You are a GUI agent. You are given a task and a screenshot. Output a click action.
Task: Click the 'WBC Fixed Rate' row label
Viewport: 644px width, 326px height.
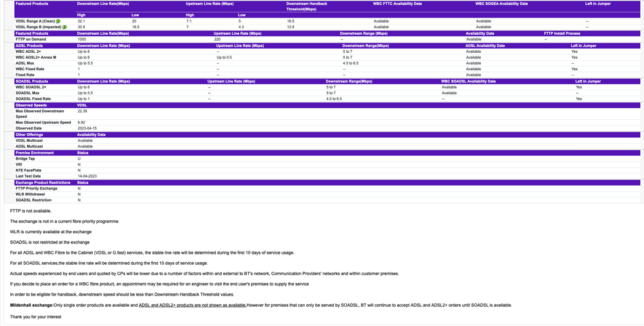pyautogui.click(x=30, y=69)
